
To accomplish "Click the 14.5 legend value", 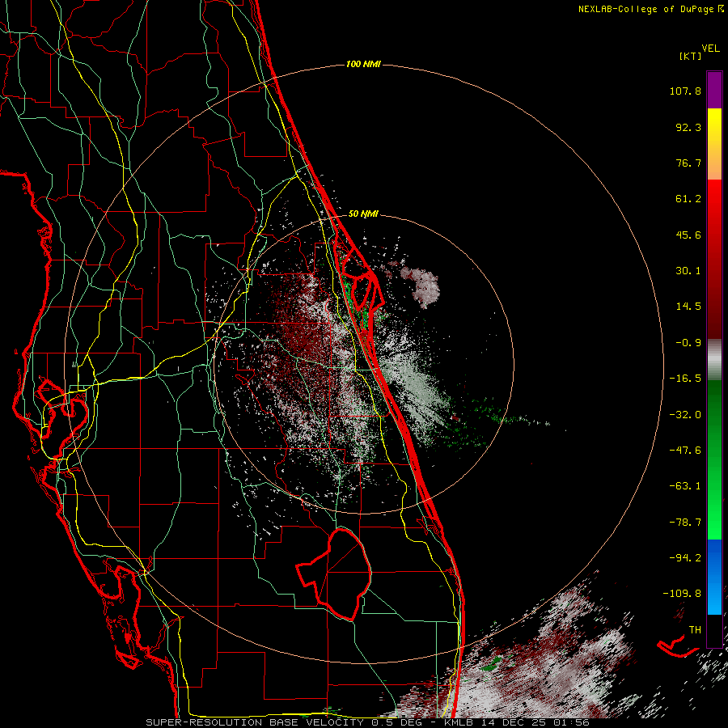I will click(688, 307).
